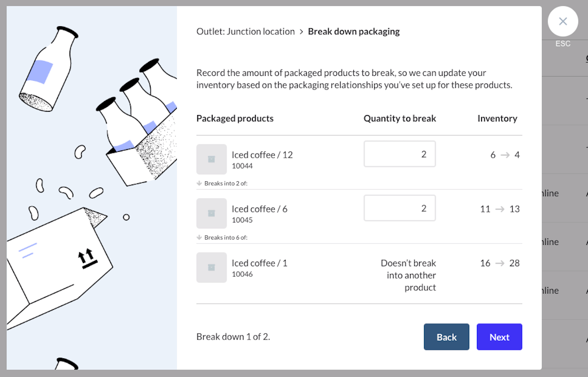The image size is (588, 377).
Task: Click the inventory arrow between 6 and 4
Action: 505,155
